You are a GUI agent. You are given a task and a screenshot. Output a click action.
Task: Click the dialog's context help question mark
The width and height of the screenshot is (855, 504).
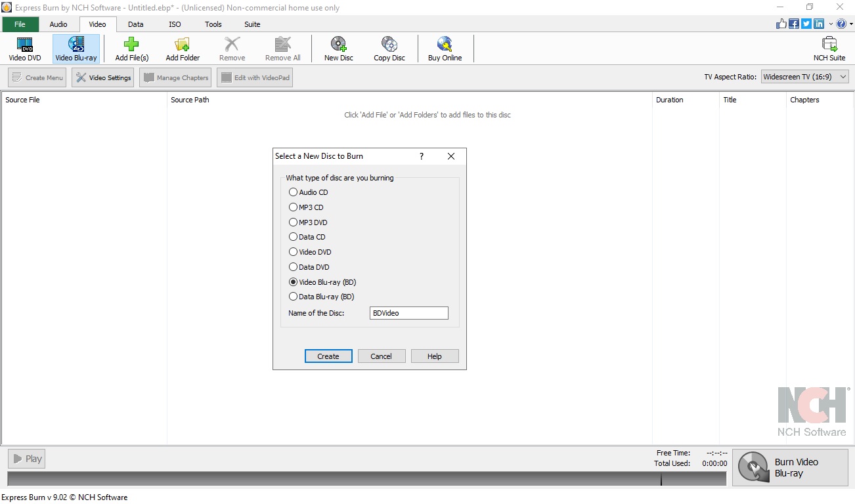[x=422, y=156]
